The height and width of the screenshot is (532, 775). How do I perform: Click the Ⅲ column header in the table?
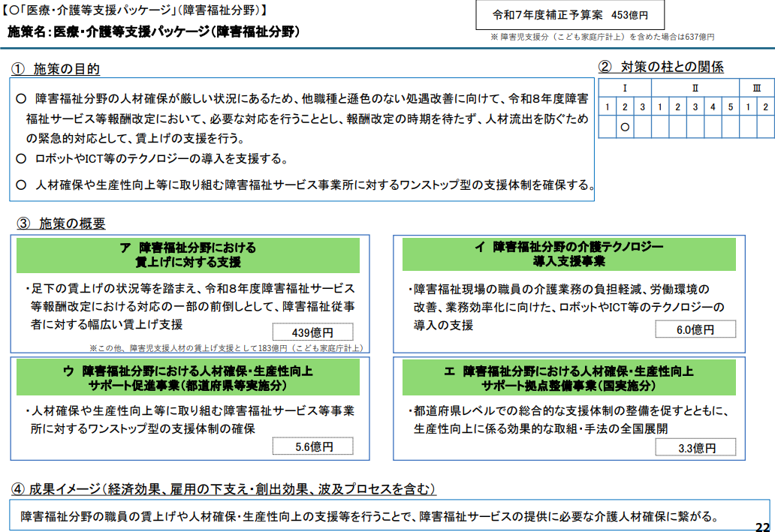(756, 89)
